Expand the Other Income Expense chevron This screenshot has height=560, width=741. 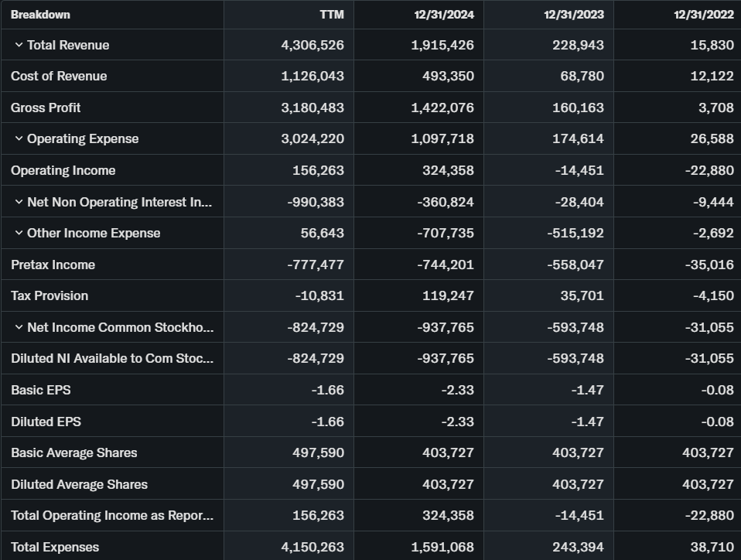pyautogui.click(x=19, y=234)
